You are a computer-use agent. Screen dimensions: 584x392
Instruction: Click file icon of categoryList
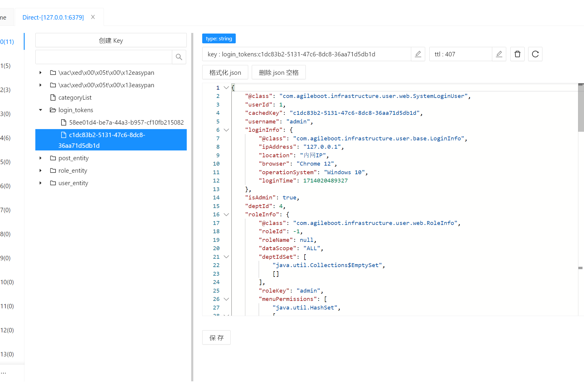[x=53, y=97]
